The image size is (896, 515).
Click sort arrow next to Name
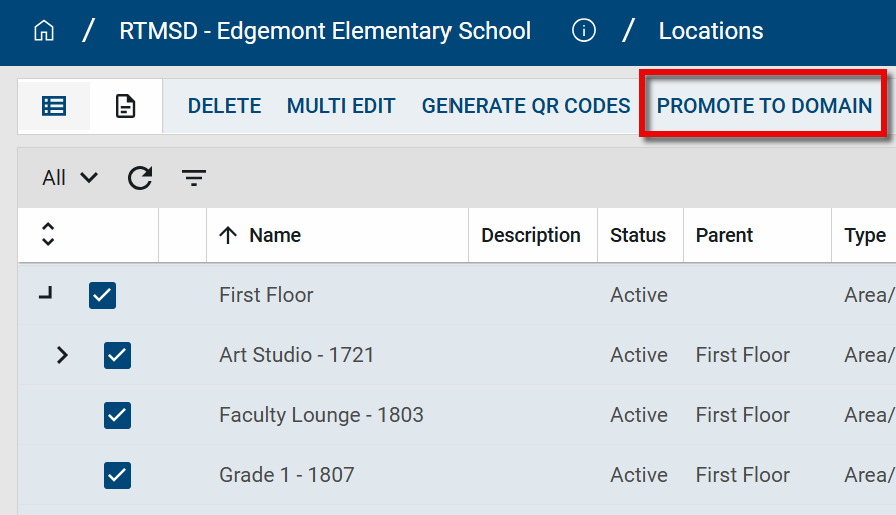[228, 235]
